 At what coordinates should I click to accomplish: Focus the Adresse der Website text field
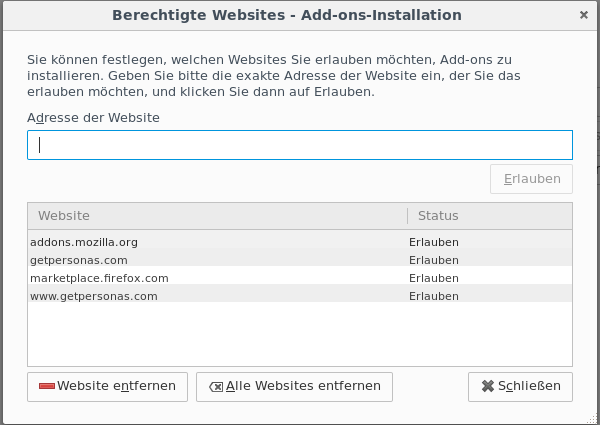pyautogui.click(x=300, y=145)
